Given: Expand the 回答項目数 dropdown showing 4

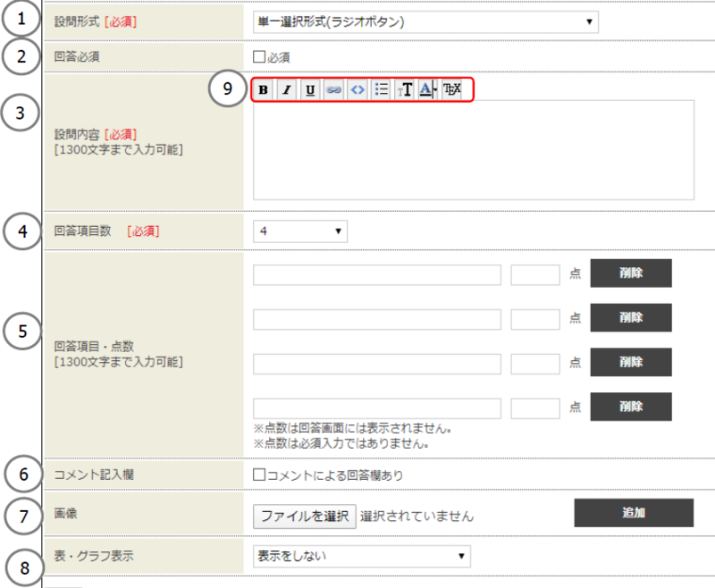Looking at the screenshot, I should [x=300, y=231].
